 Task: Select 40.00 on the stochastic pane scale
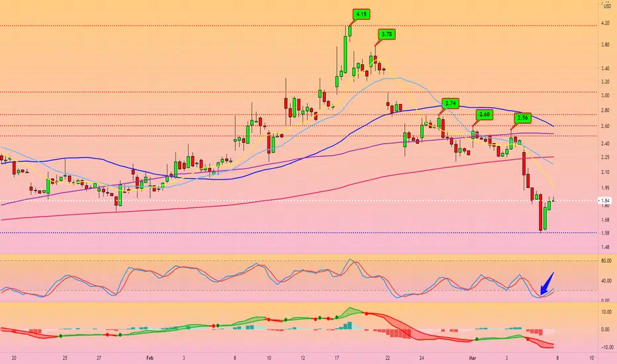606,281
